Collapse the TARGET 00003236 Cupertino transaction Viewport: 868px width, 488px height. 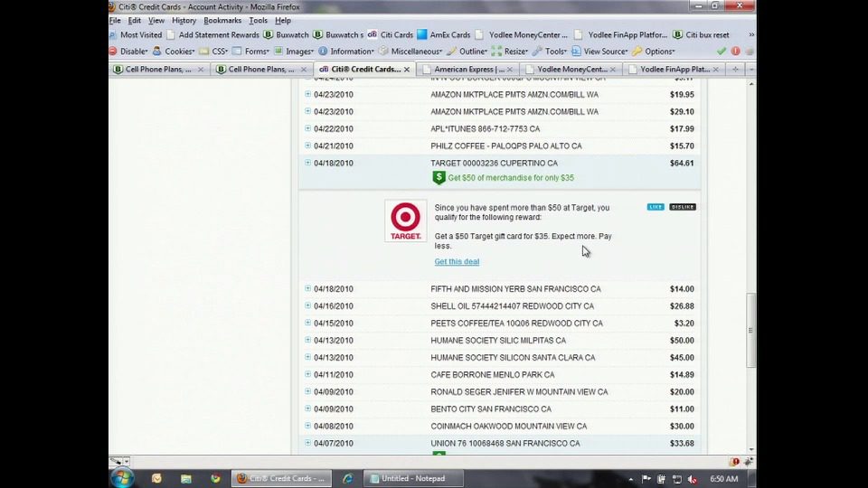coord(307,163)
